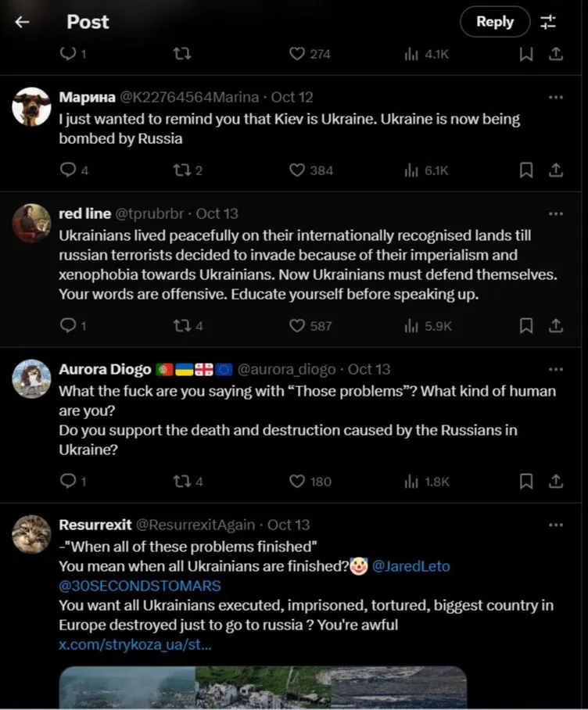588x710 pixels.
Task: Open more options for Aurora Diogo's reply
Action: (556, 368)
